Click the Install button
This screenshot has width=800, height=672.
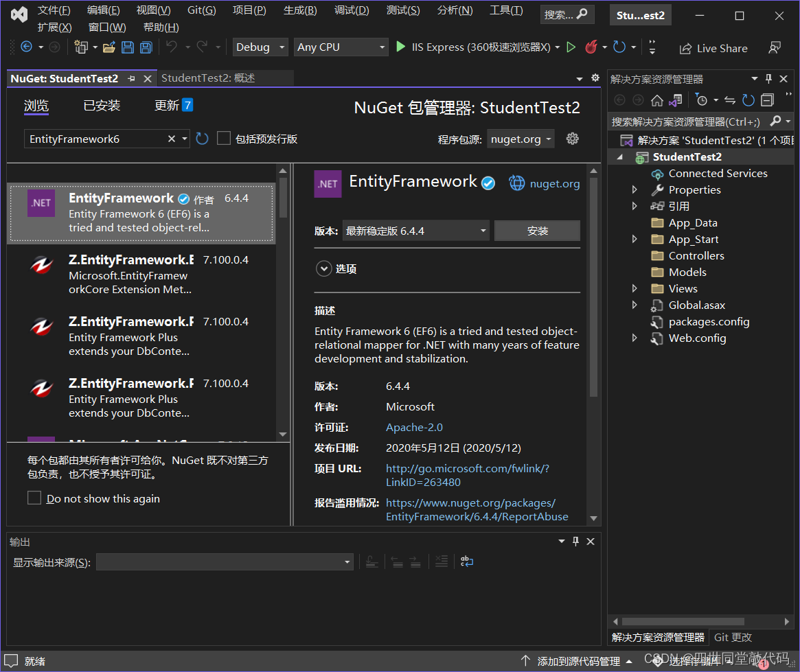tap(537, 231)
